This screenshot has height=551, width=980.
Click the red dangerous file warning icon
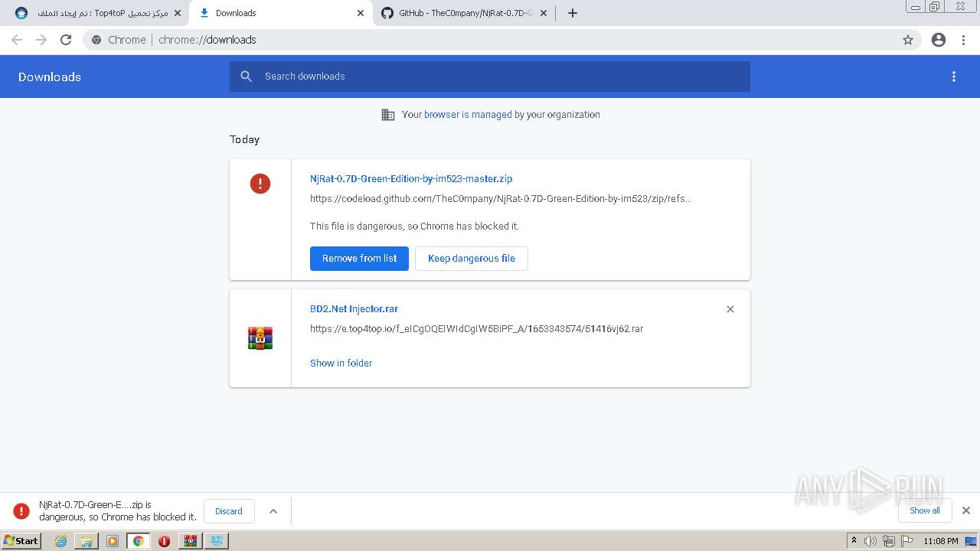point(260,184)
